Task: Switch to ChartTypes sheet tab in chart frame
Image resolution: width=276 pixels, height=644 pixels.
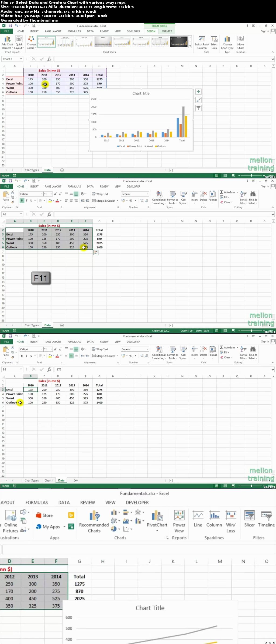Action: coord(32,170)
